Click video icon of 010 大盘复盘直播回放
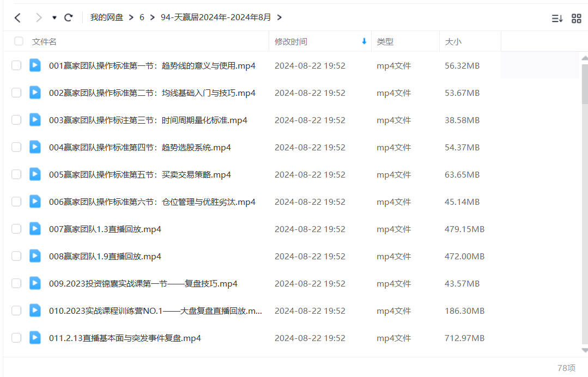The width and height of the screenshot is (588, 377). click(x=35, y=311)
